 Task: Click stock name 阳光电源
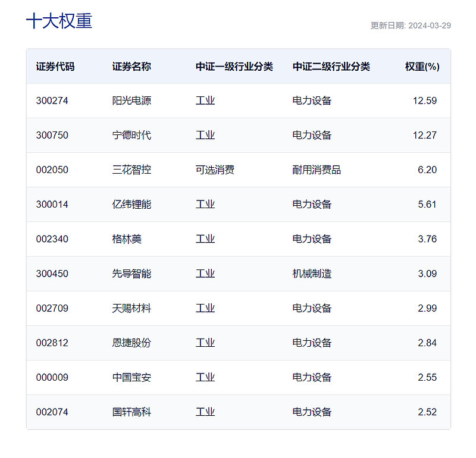[x=131, y=101]
